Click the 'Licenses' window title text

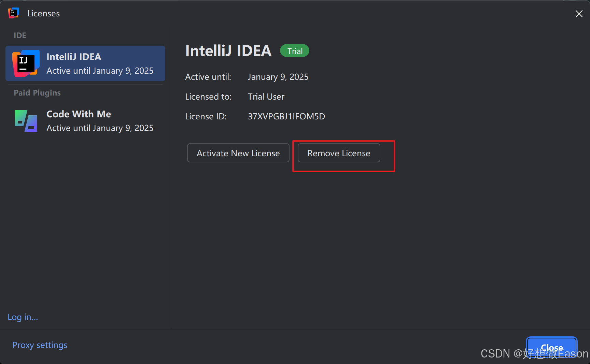[43, 13]
